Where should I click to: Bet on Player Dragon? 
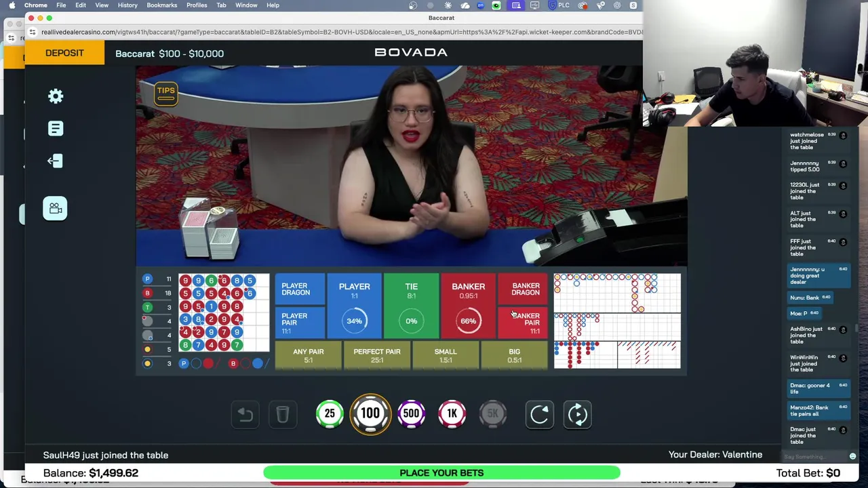[300, 289]
